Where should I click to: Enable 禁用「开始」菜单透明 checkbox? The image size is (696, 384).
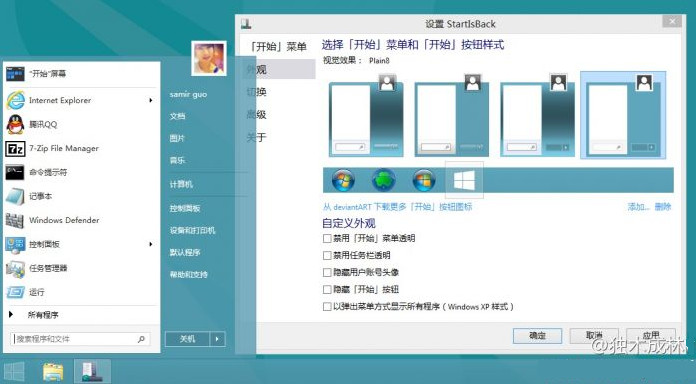[x=327, y=238]
